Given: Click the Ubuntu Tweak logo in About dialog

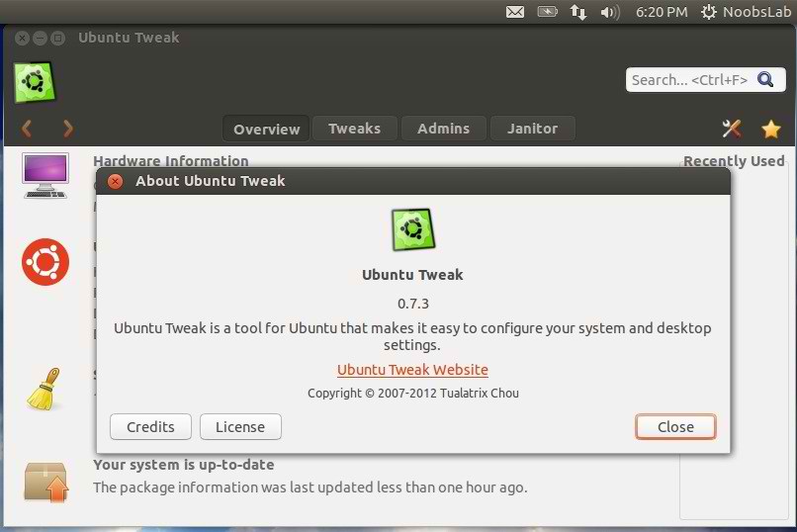Looking at the screenshot, I should (x=413, y=229).
